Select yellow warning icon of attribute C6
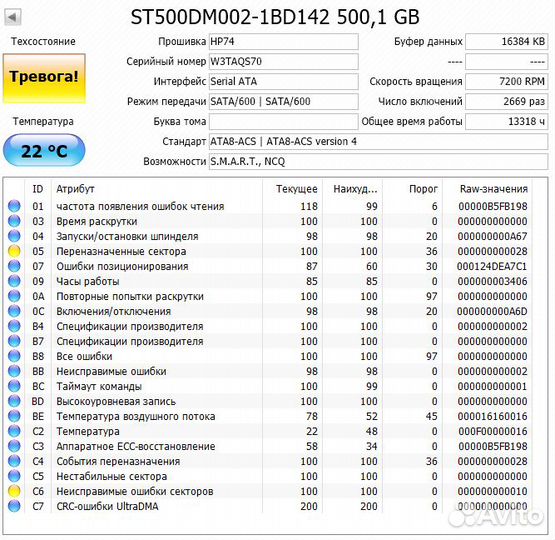 14,491
